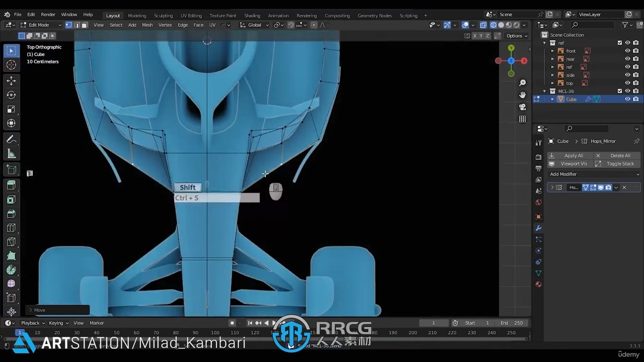Choose the Spin tool
The image size is (644, 362).
pyautogui.click(x=11, y=270)
